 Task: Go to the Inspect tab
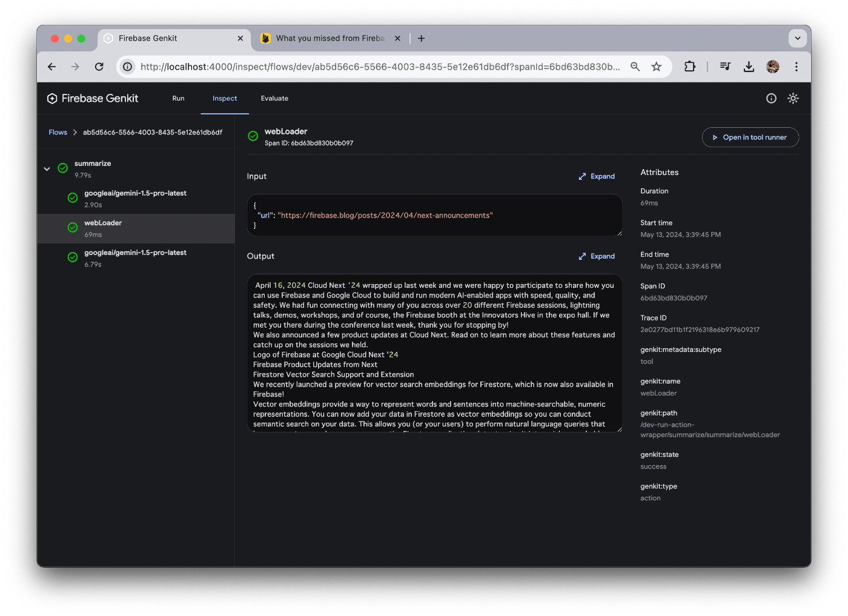[x=225, y=98]
